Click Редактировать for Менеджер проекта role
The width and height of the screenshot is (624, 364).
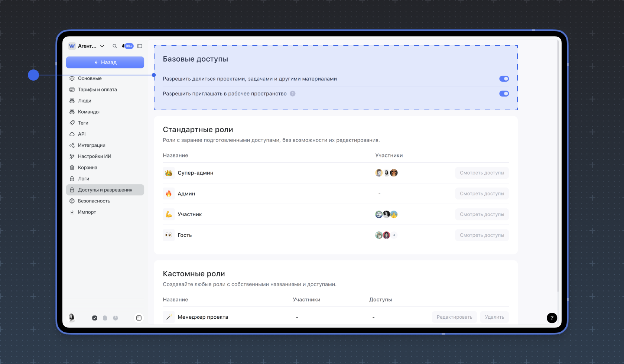[x=454, y=317]
